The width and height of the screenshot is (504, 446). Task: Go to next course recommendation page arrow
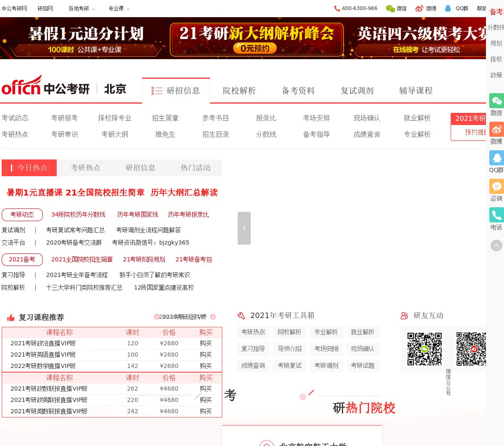point(213,317)
